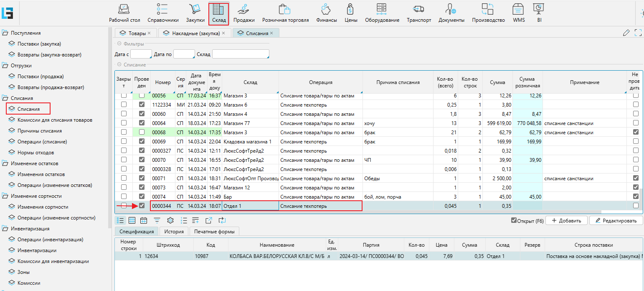Click the Склад filter input field
The height and width of the screenshot is (291, 644).
coord(240,54)
